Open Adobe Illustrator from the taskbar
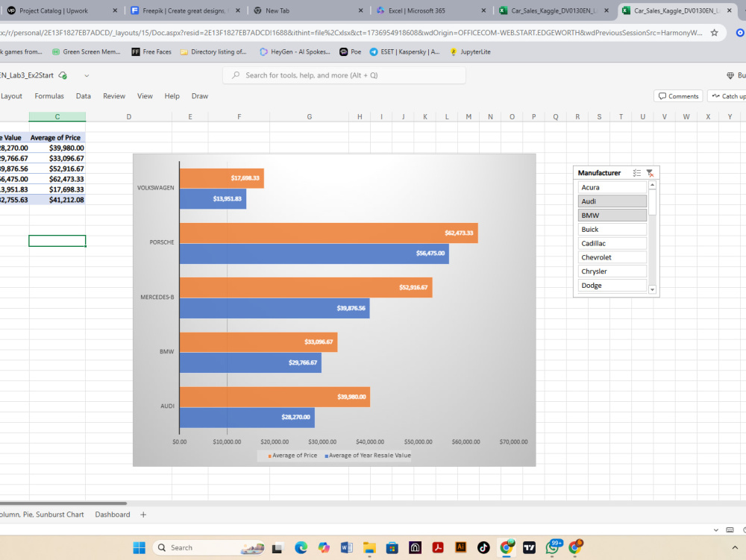 pos(460,547)
